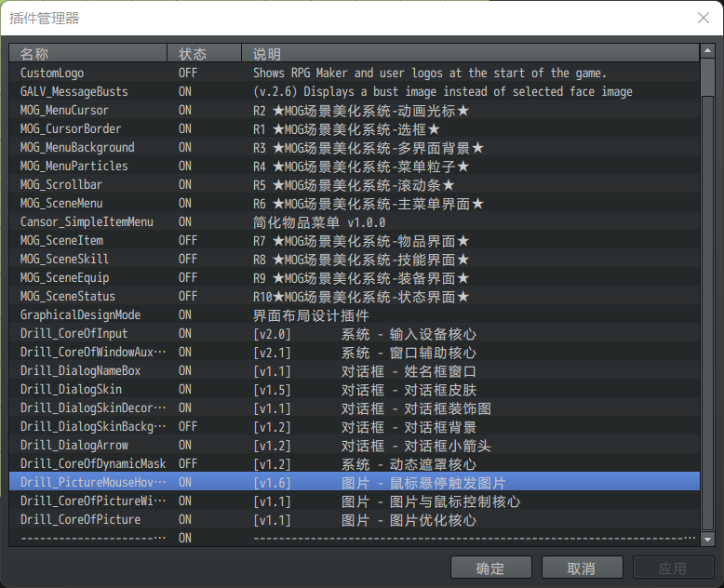
Task: Click description 简化物品菜单 v1.0.0
Action: pos(319,222)
